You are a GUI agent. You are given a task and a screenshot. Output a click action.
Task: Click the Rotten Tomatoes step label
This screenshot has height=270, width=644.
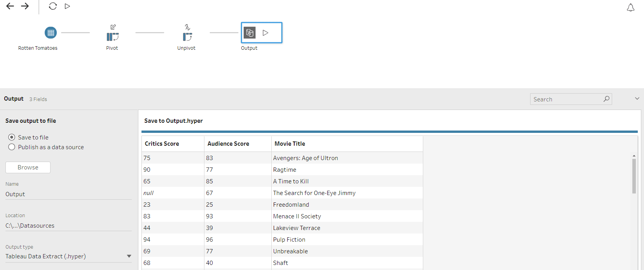[x=38, y=48]
